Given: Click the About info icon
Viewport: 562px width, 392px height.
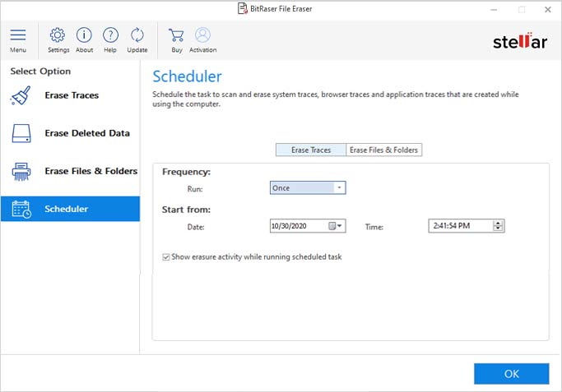Looking at the screenshot, I should click(84, 35).
